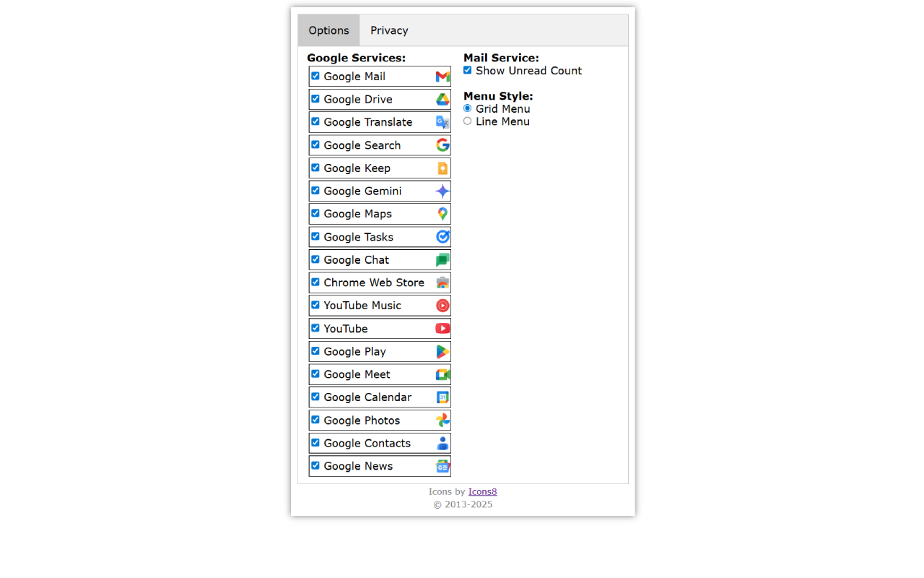Click the Google Mail label text
Image resolution: width=924 pixels, height=578 pixels.
354,77
